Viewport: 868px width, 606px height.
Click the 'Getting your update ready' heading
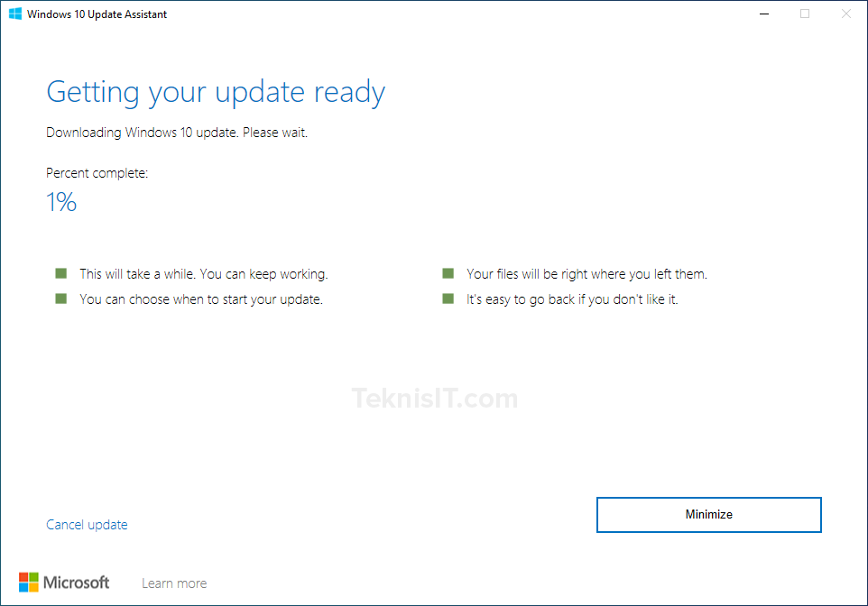coord(216,93)
